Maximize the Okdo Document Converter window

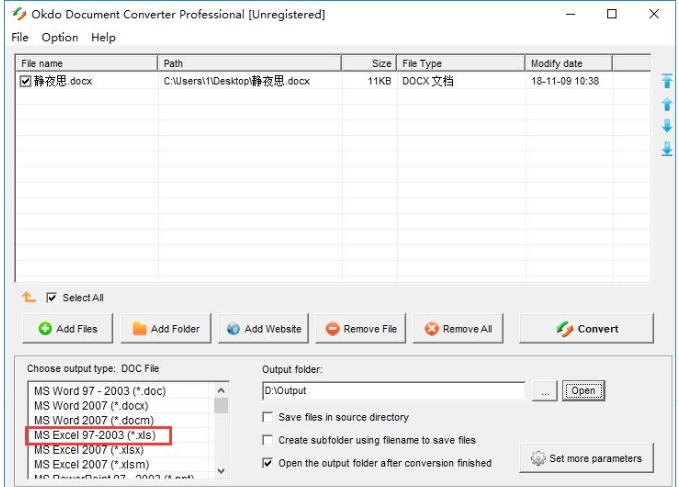[x=612, y=14]
